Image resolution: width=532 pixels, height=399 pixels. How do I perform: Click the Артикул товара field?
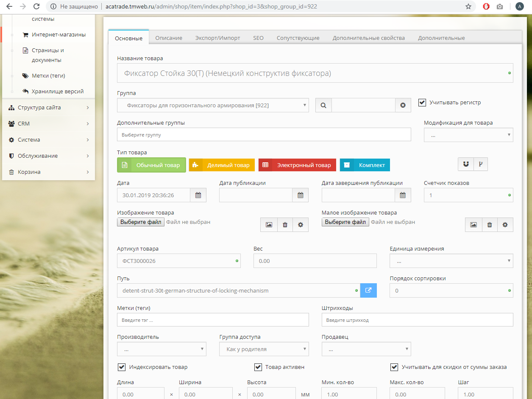pos(179,261)
